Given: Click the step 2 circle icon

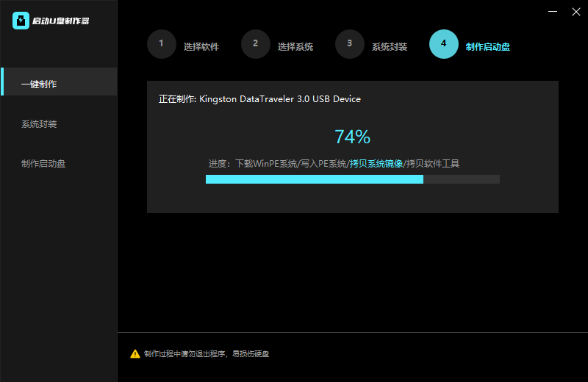Looking at the screenshot, I should coord(255,43).
